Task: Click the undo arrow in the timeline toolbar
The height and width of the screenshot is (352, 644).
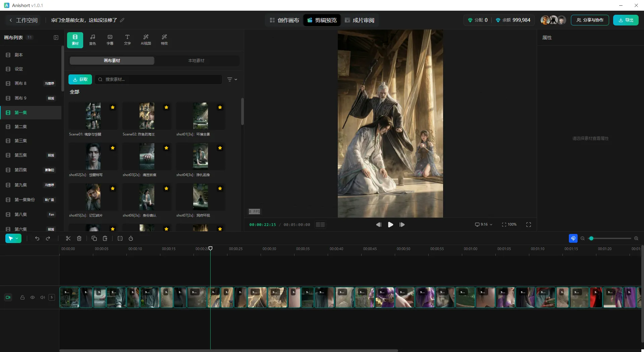Action: coord(37,238)
